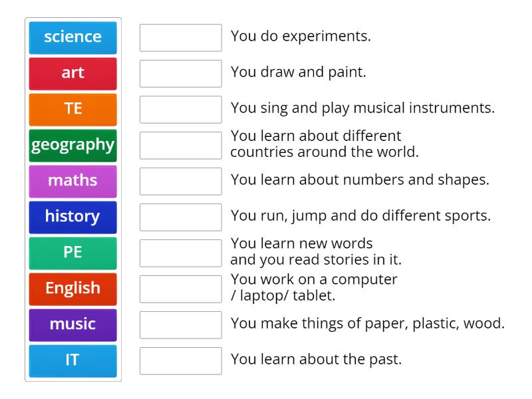The image size is (532, 399).
Task: Click the box for 'read stories' clue
Action: coord(180,253)
